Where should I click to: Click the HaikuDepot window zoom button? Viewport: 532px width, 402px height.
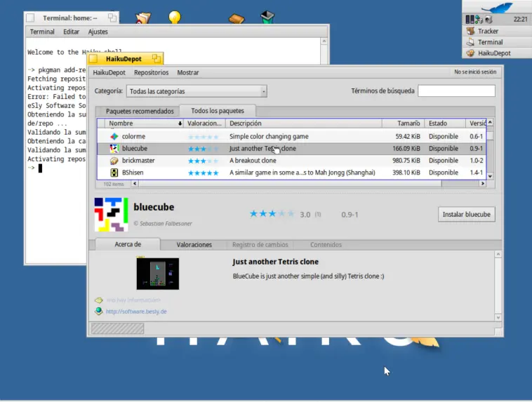pos(156,59)
